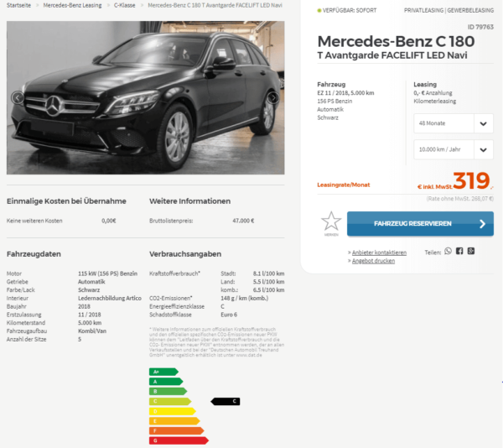Viewport: 503px width, 448px height.
Task: Click the 319 monthly rate price
Action: (471, 180)
